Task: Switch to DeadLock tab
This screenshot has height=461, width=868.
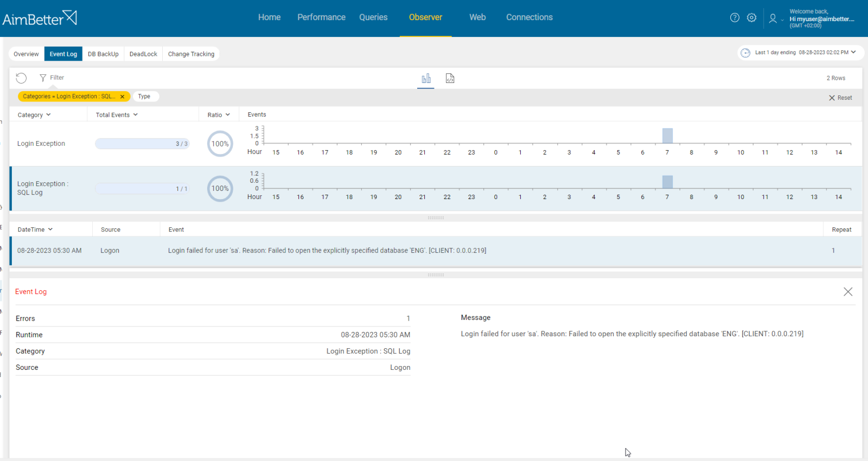Action: [x=143, y=54]
